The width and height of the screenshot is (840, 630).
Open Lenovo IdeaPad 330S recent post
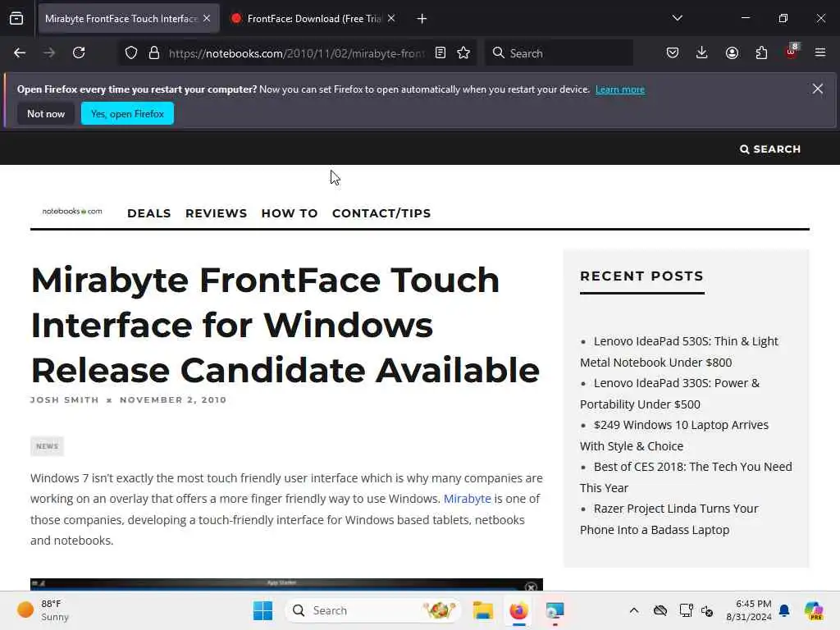(669, 393)
